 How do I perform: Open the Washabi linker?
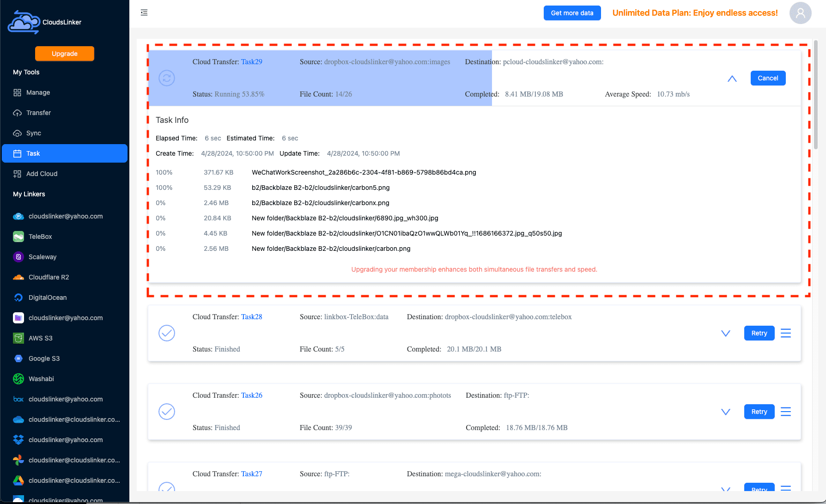pyautogui.click(x=65, y=379)
